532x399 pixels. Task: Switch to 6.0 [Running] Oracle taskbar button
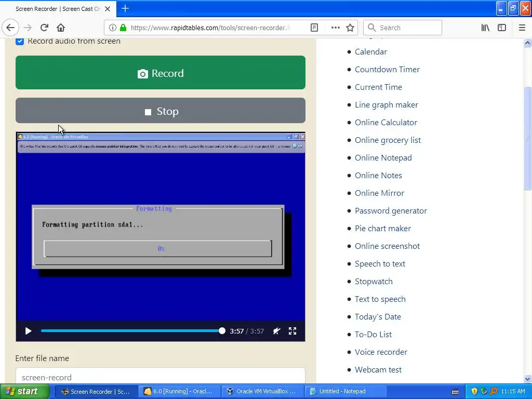click(179, 391)
